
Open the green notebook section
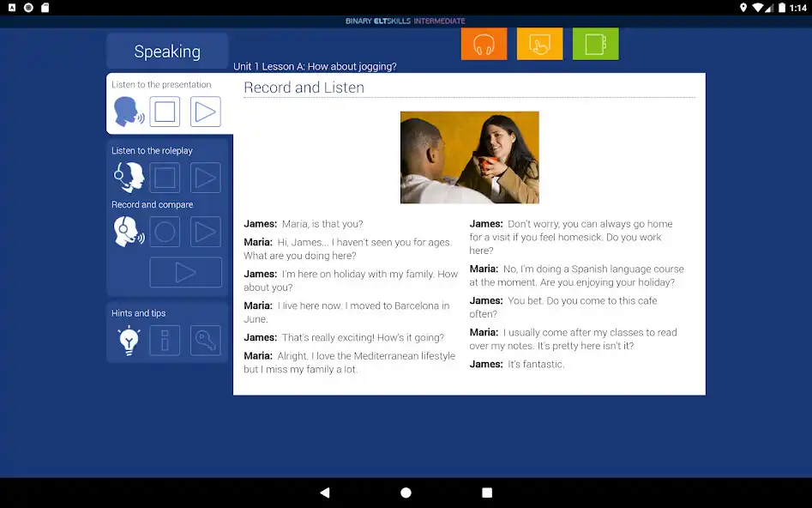pyautogui.click(x=595, y=45)
